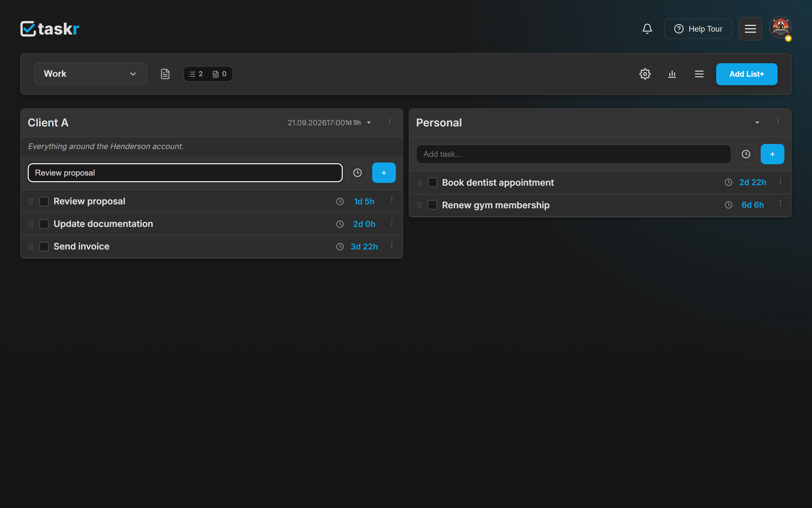Open the Work board dropdown
Viewport: 812px width, 508px height.
pyautogui.click(x=91, y=74)
